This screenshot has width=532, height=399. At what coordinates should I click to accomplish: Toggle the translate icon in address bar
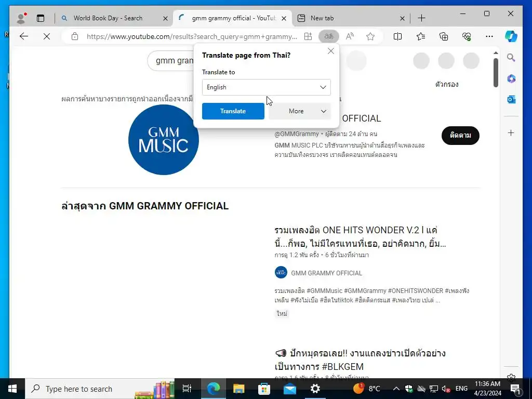click(x=328, y=36)
